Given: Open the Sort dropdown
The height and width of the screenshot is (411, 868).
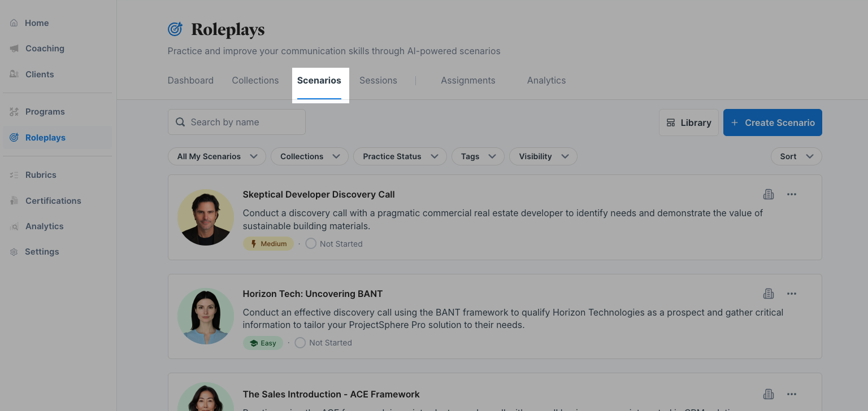Looking at the screenshot, I should click(796, 156).
